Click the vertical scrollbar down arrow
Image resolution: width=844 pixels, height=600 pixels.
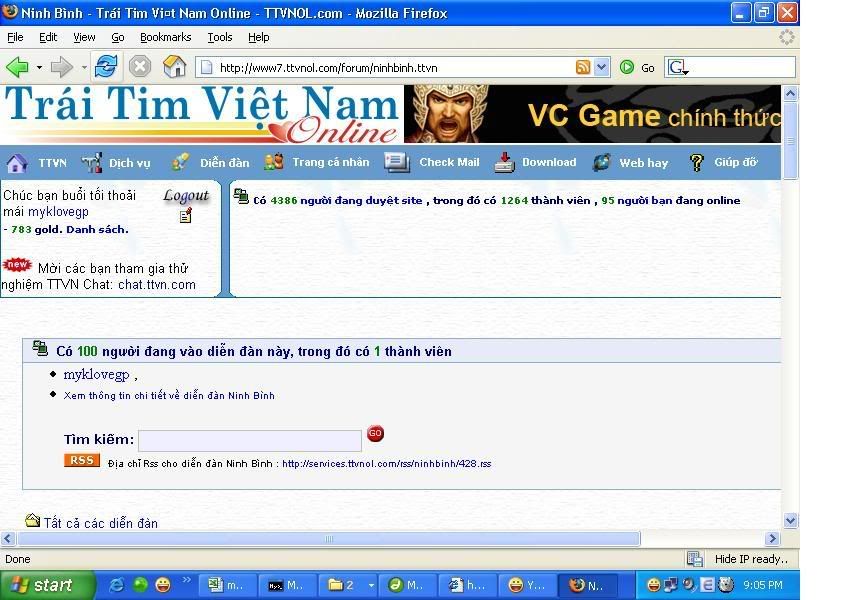pyautogui.click(x=790, y=520)
